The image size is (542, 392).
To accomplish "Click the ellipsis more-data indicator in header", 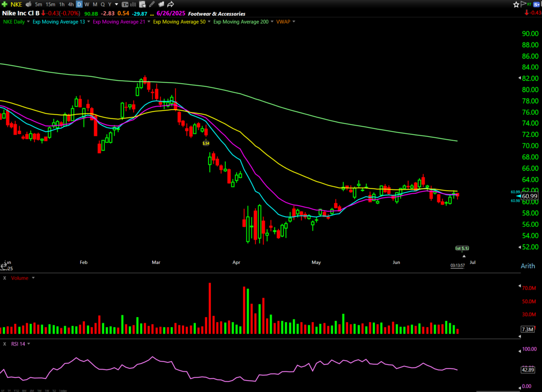I will click(152, 14).
